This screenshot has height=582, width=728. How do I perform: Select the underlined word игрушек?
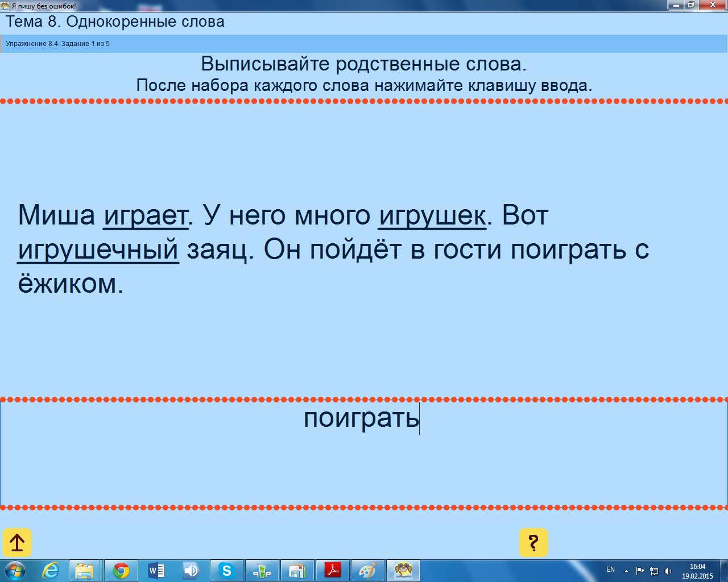pos(432,216)
